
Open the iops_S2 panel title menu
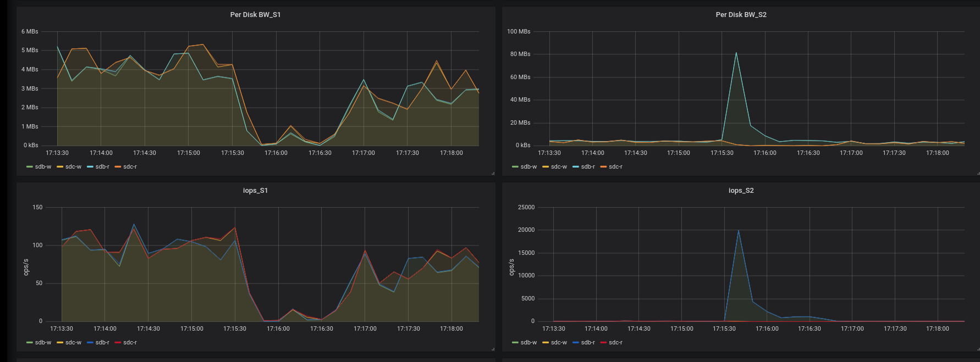pyautogui.click(x=741, y=191)
